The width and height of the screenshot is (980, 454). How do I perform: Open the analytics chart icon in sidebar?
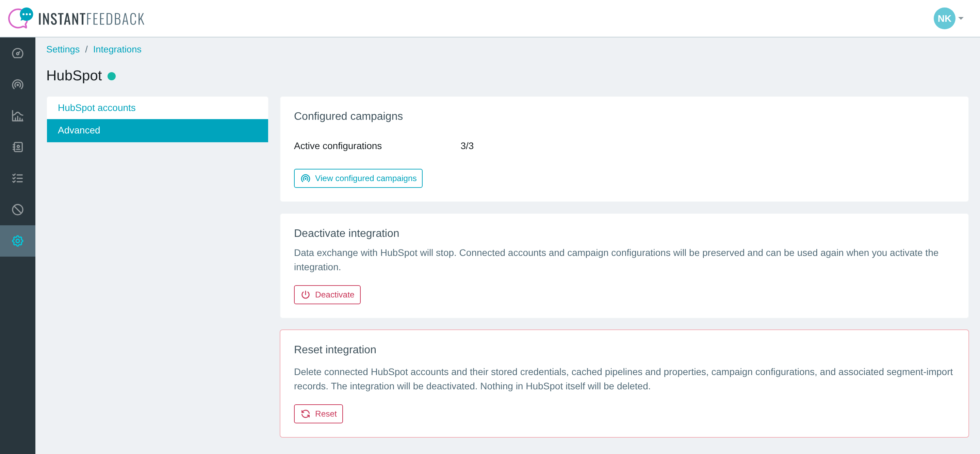pyautogui.click(x=17, y=116)
